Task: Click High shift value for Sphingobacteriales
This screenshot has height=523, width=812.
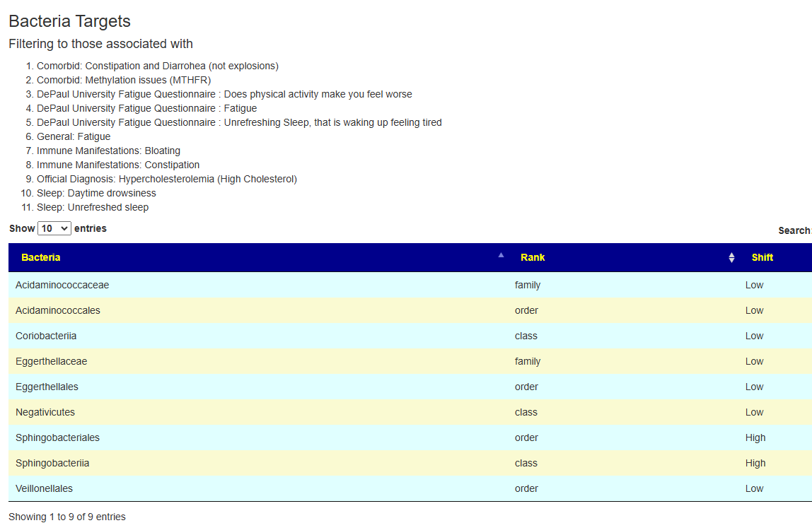Action: 755,437
